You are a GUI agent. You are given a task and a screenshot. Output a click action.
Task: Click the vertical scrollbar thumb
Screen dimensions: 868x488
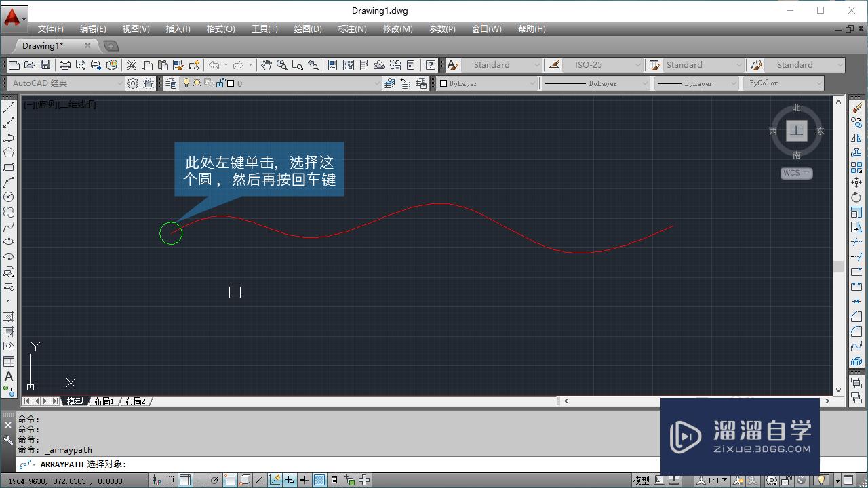coord(838,266)
